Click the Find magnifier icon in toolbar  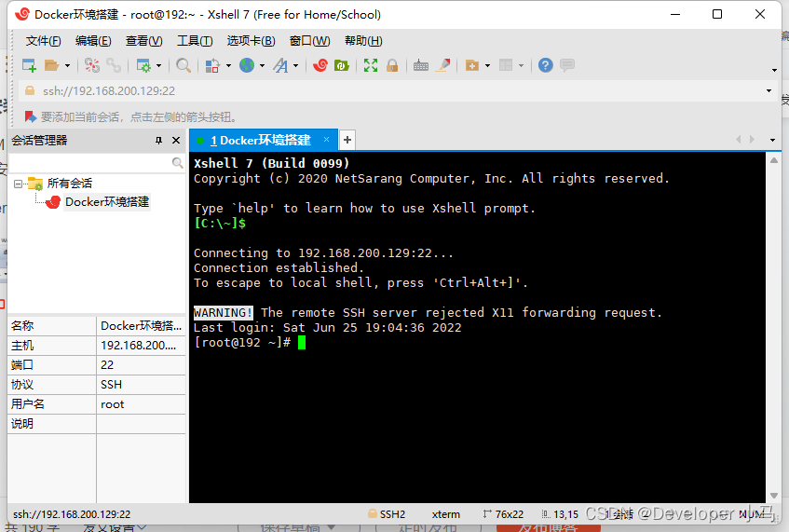[184, 65]
